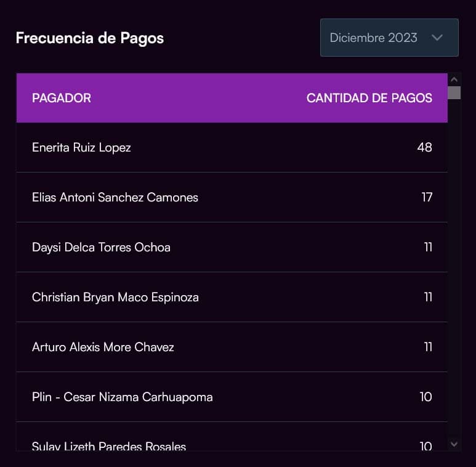This screenshot has height=467, width=476.
Task: Click Daysi Delca's payment count
Action: coord(428,247)
